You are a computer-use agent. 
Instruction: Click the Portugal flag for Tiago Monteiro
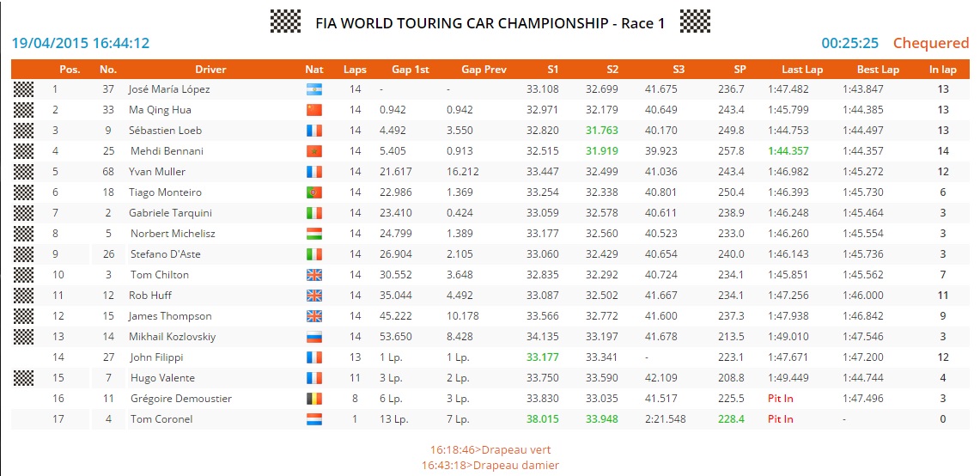click(313, 192)
